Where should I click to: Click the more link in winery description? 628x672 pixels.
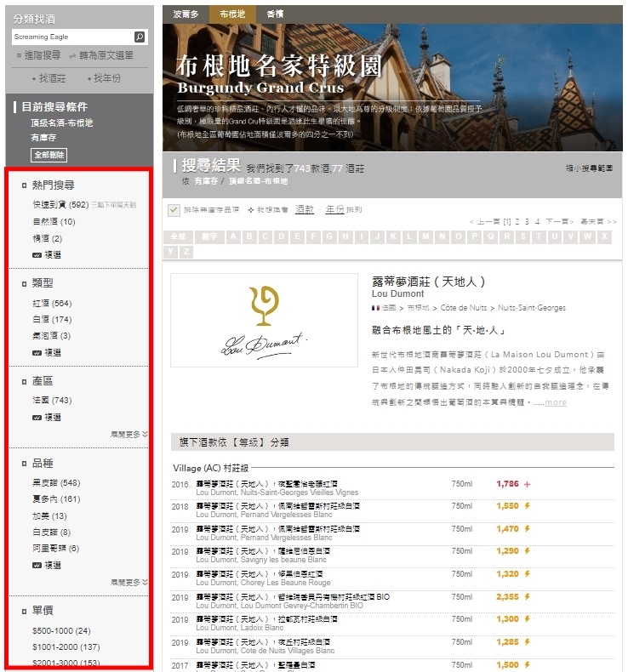556,402
